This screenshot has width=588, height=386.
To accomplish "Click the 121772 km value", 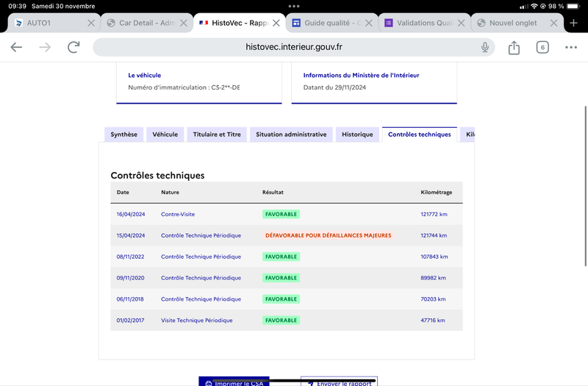I will click(434, 215).
